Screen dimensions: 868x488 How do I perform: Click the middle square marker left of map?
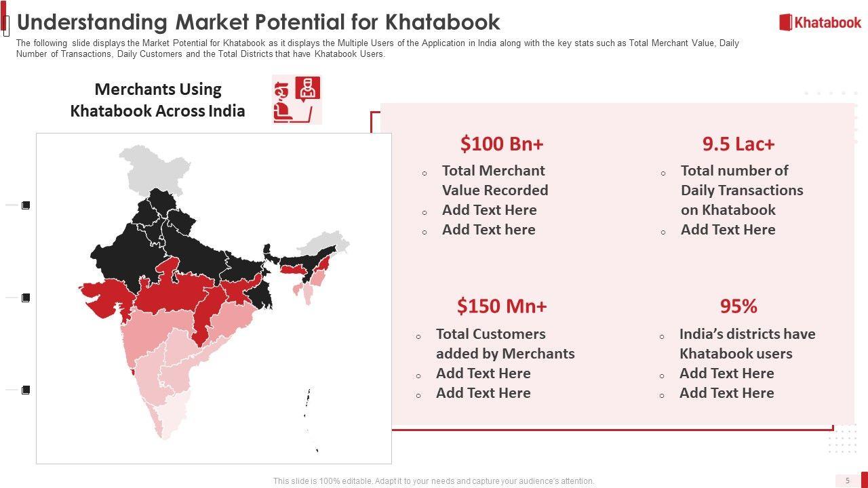click(x=26, y=298)
